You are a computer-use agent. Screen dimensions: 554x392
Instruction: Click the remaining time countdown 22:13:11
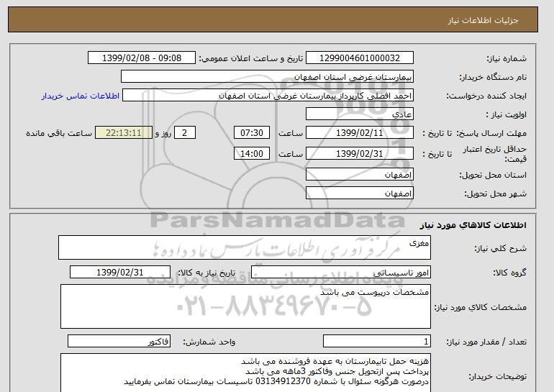click(x=124, y=133)
